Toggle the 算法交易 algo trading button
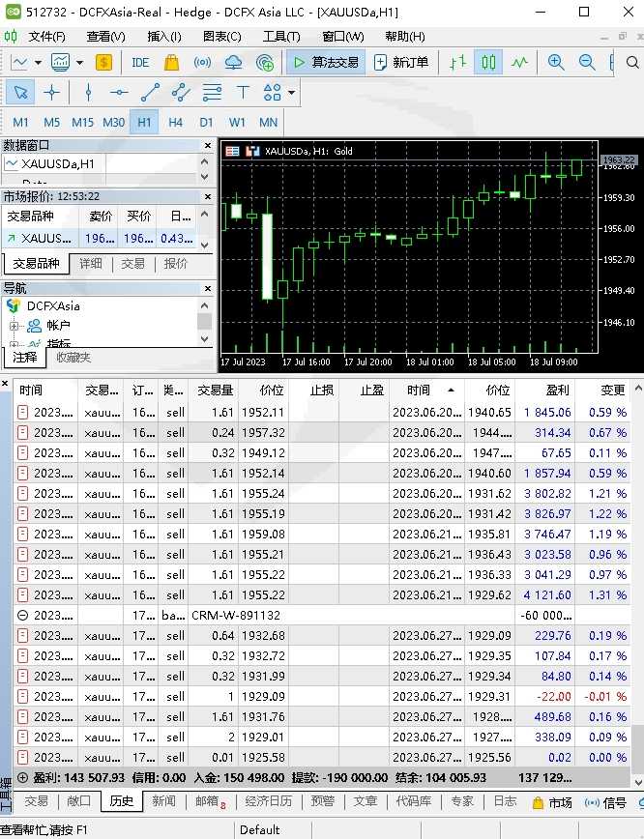Viewport: 644px width, 839px height. [326, 63]
